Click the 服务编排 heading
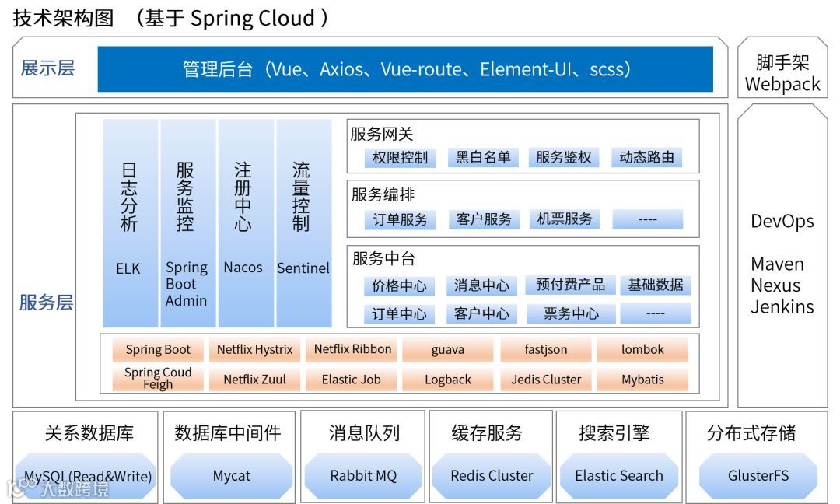 coord(383,194)
